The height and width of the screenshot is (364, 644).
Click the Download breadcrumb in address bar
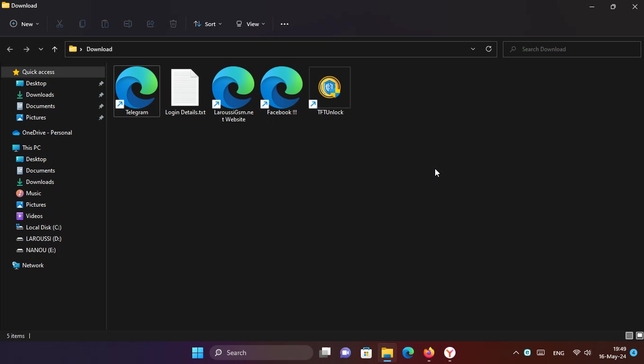(x=99, y=49)
